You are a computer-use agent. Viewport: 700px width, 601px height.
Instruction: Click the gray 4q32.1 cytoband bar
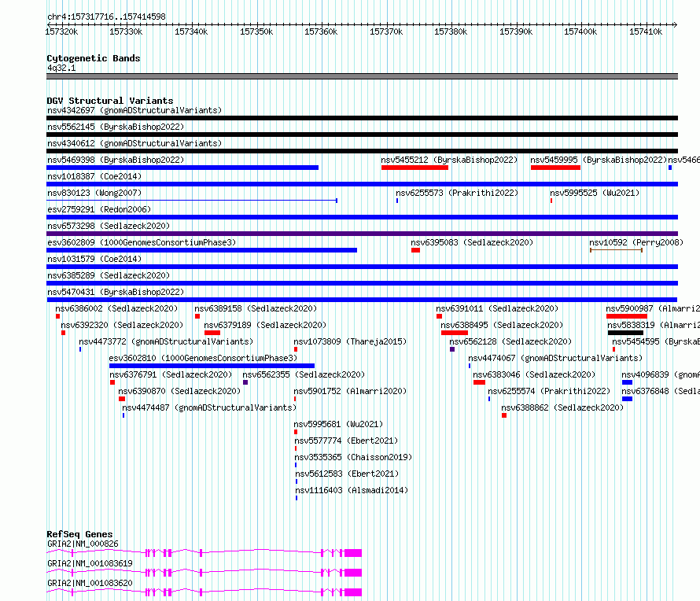coord(362,76)
